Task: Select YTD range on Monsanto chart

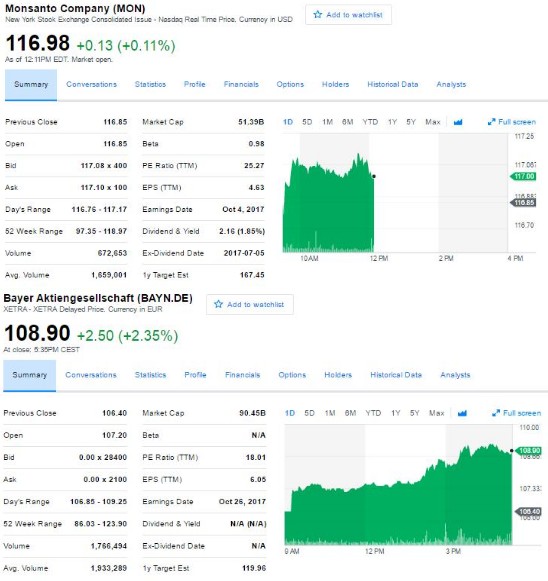Action: click(x=370, y=122)
